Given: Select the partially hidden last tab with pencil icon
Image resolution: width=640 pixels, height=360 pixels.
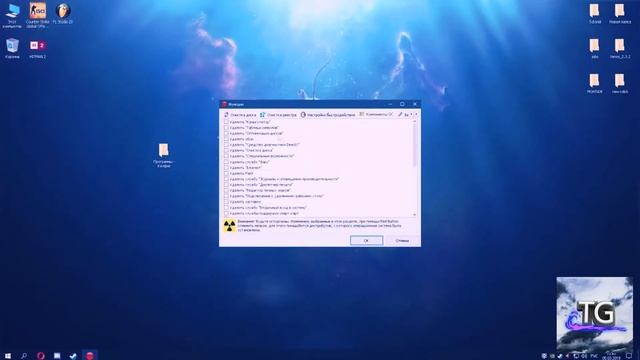Looking at the screenshot, I should click(x=403, y=115).
